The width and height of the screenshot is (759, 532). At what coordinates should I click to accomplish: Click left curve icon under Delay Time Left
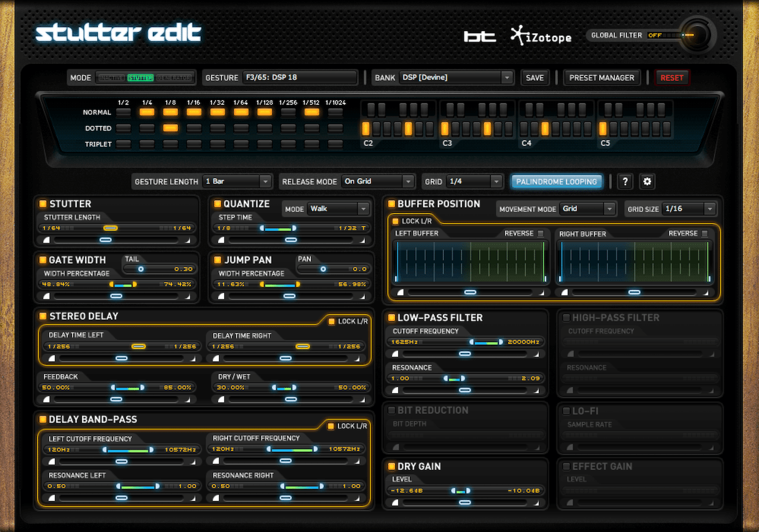(52, 358)
